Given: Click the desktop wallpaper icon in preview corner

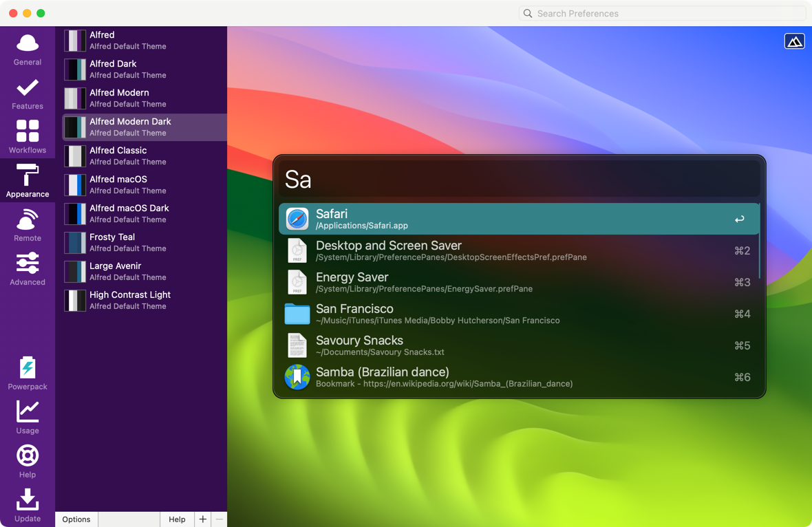Looking at the screenshot, I should (x=794, y=41).
